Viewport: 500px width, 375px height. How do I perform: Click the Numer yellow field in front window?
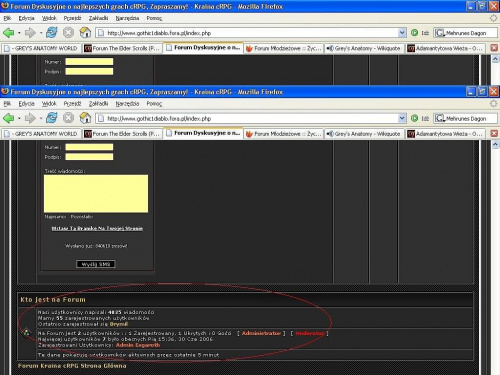[x=89, y=147]
